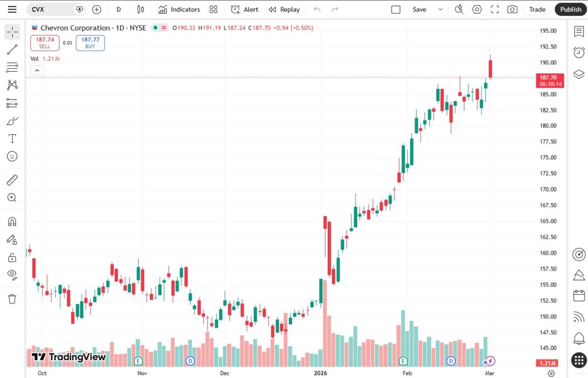
Task: Collapse the volume pane chevron
Action: pyautogui.click(x=37, y=70)
